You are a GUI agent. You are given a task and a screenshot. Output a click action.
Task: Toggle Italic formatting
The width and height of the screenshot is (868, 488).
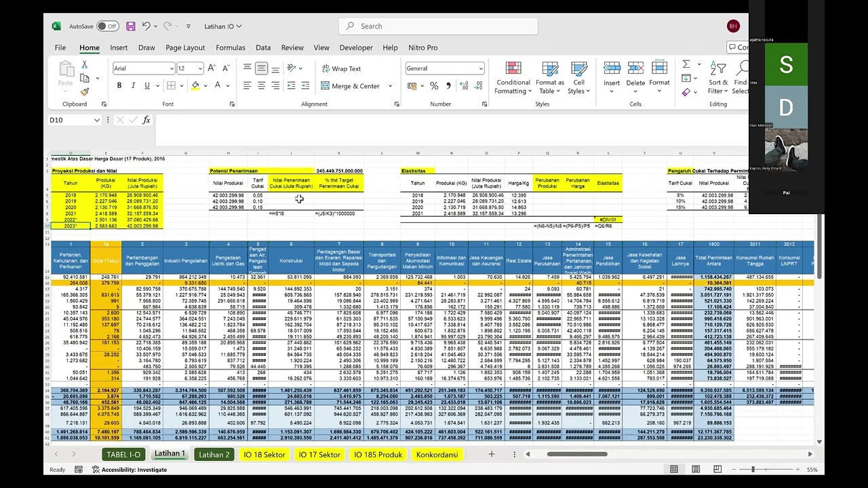133,85
